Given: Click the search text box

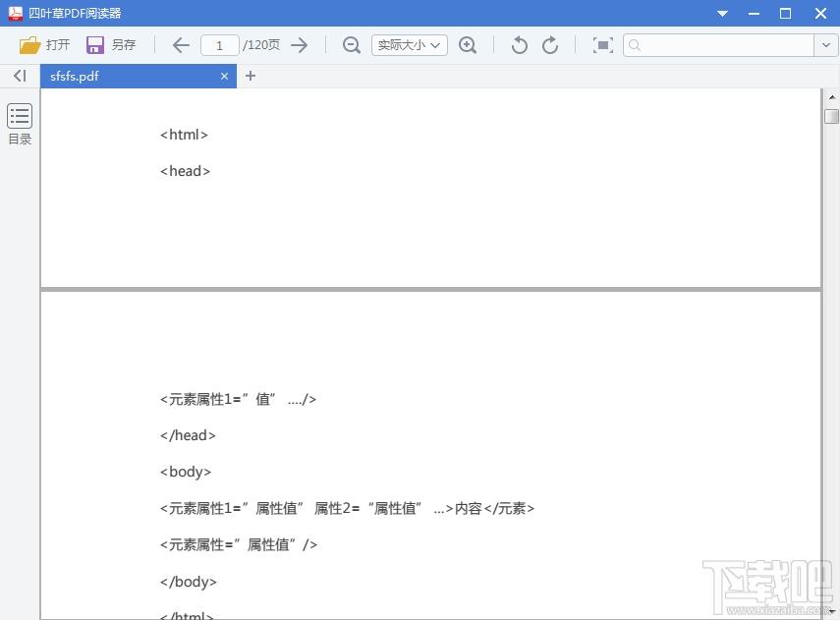Looking at the screenshot, I should click(718, 45).
